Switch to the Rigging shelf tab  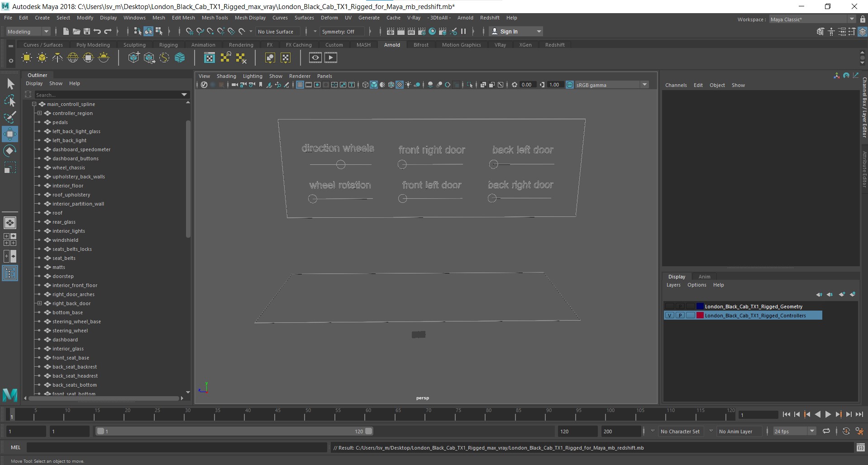coord(168,45)
